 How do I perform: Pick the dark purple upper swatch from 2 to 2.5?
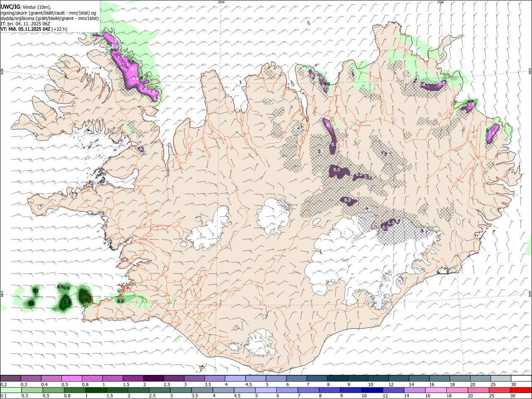click(x=153, y=379)
